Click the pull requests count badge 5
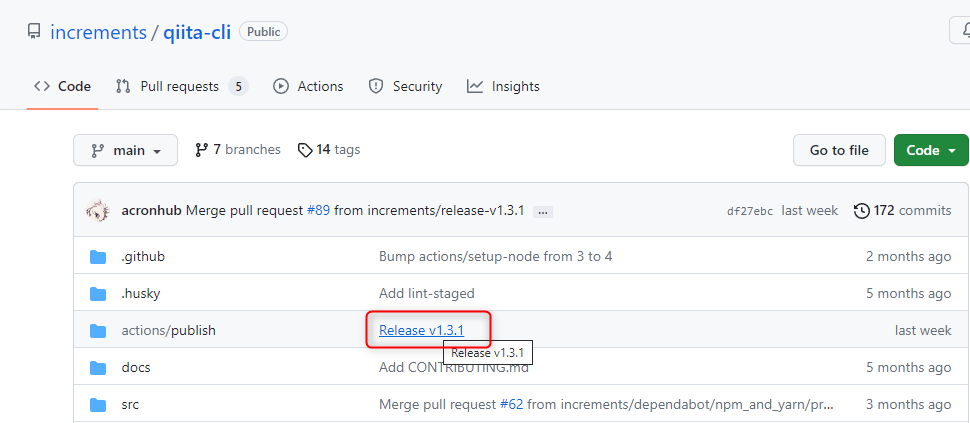Image resolution: width=970 pixels, height=423 pixels. coord(238,87)
